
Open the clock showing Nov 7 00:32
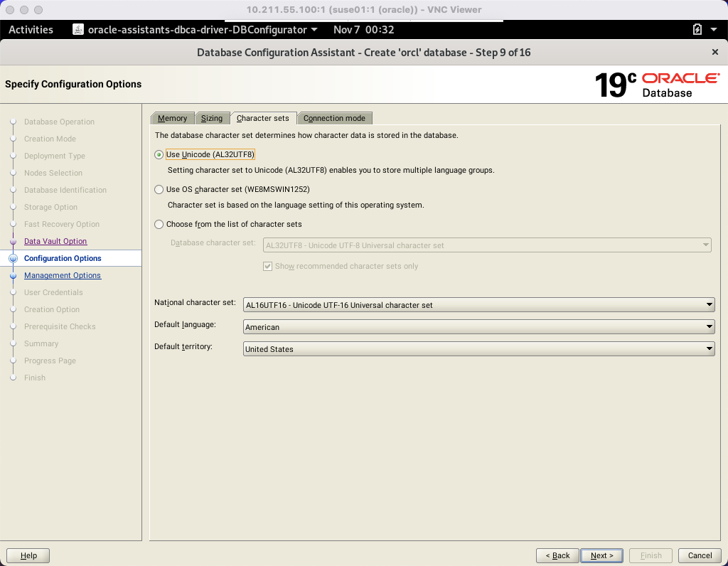point(363,30)
